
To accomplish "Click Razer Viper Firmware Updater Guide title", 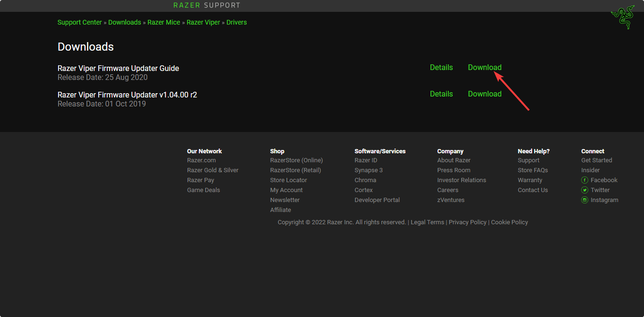I will tap(118, 68).
